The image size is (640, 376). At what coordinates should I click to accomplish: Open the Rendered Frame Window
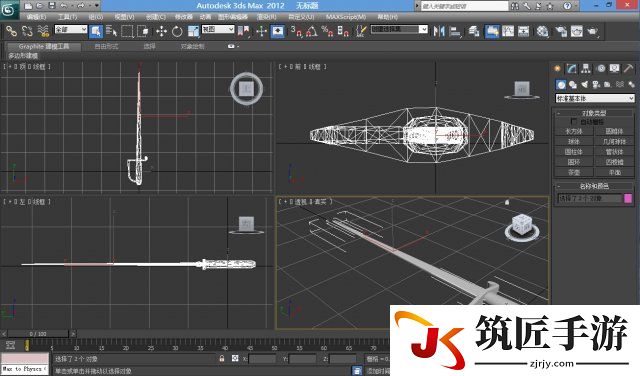click(577, 31)
